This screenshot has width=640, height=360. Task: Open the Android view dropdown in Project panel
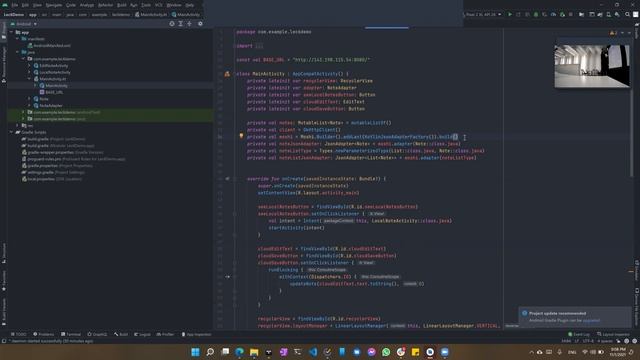(24, 24)
